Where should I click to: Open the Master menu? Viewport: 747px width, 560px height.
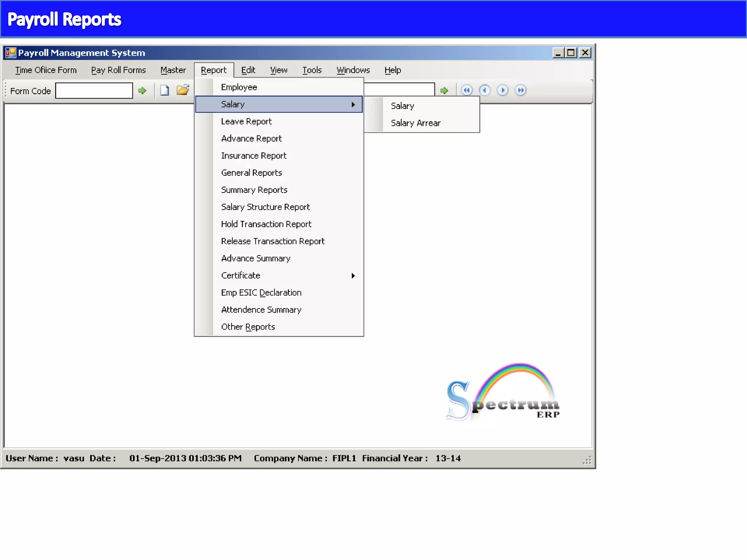coord(173,70)
